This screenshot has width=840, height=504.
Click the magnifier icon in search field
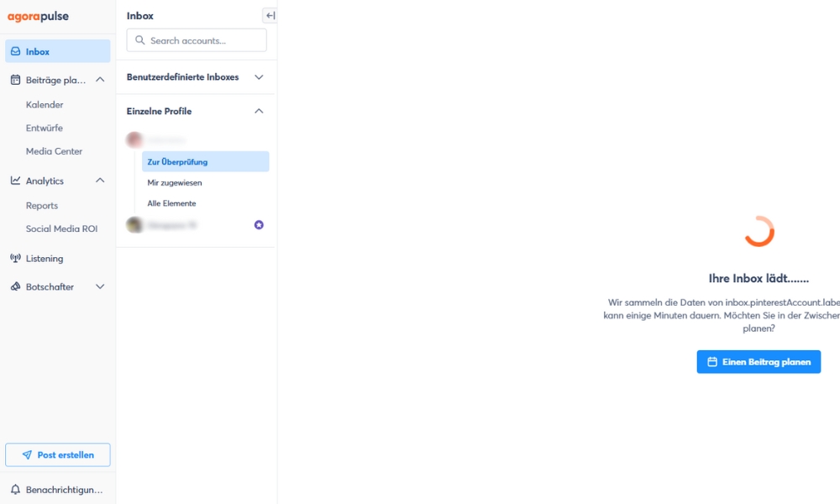pyautogui.click(x=140, y=40)
